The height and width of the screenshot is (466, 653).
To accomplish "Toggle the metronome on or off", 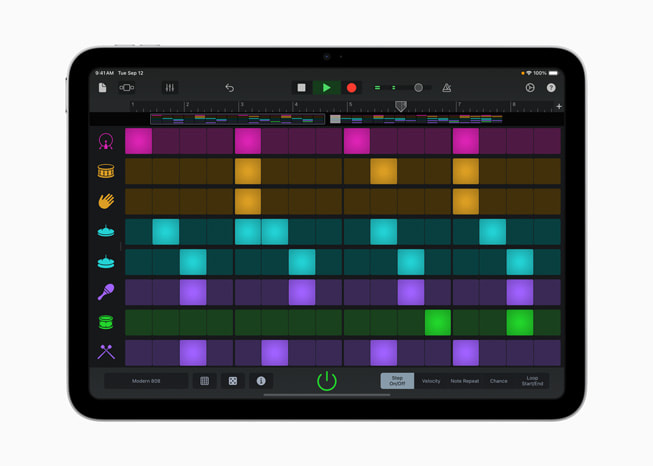I will point(447,88).
